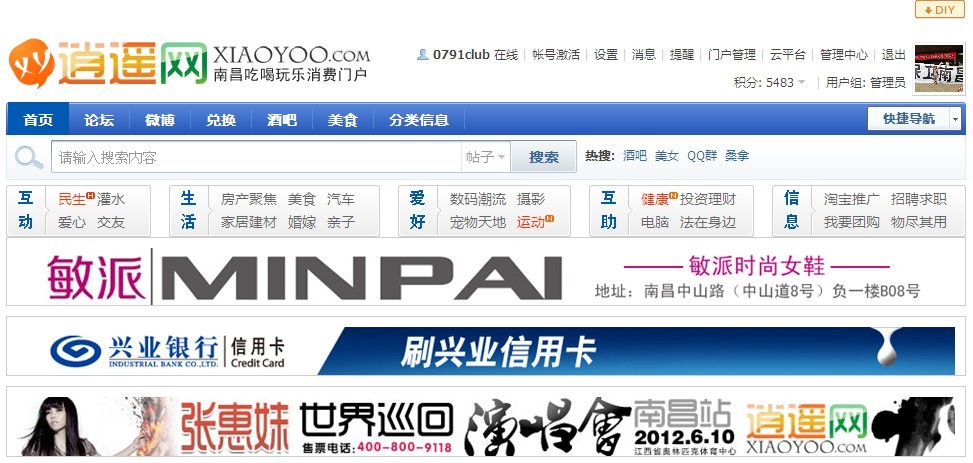The width and height of the screenshot is (973, 463).
Task: Open the 消息 messages link
Action: [x=643, y=55]
